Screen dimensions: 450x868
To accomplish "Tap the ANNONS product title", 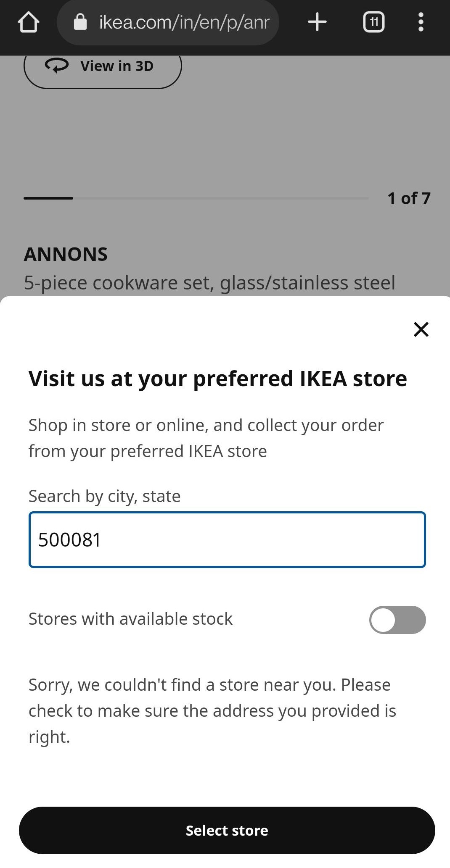I will pos(66,254).
